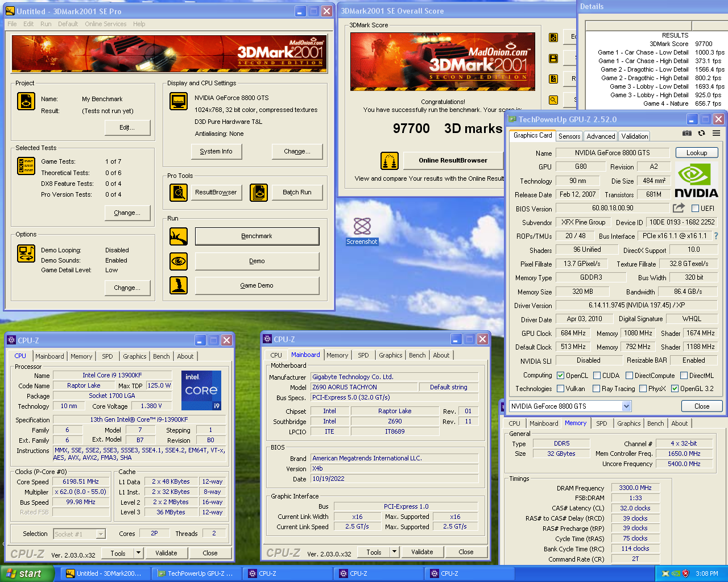This screenshot has width=728, height=582.
Task: Click the eye icon beside Demo button
Action: click(179, 261)
